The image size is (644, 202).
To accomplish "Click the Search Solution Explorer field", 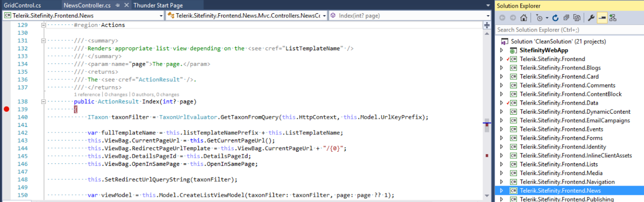I will (569, 30).
